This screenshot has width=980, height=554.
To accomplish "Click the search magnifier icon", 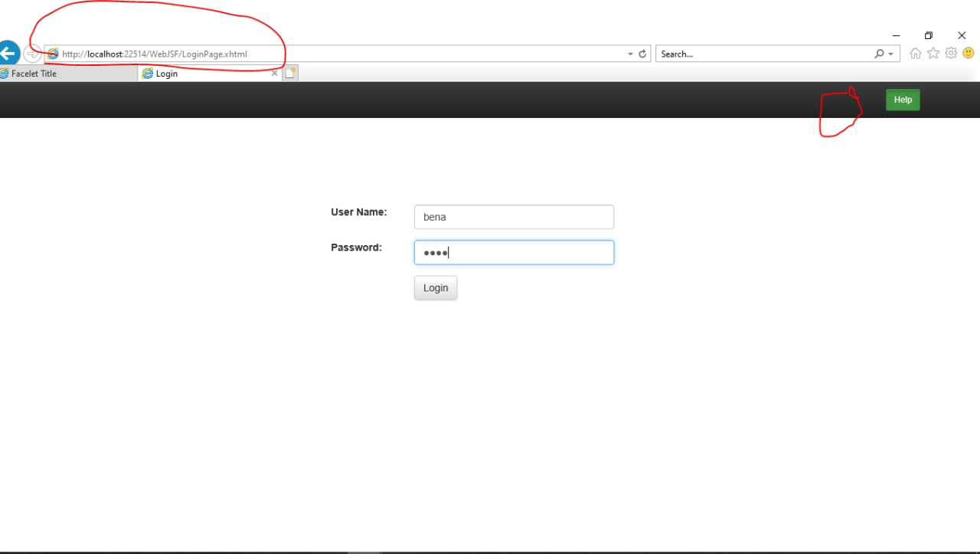I will [879, 54].
